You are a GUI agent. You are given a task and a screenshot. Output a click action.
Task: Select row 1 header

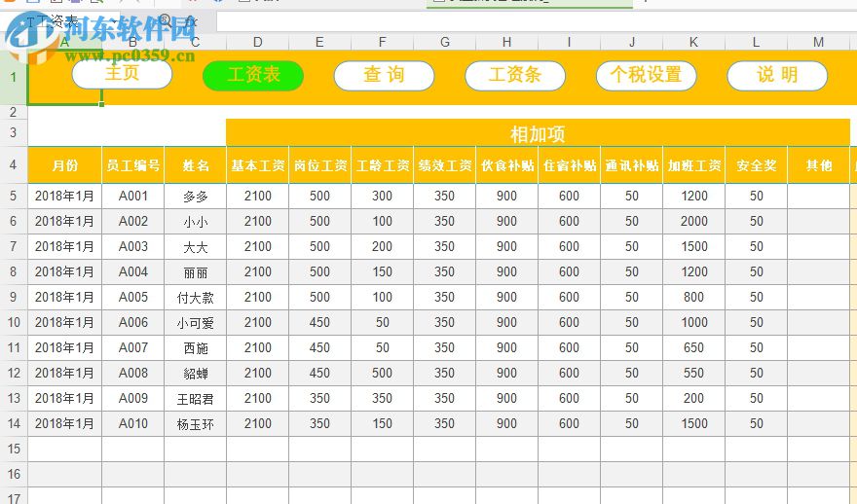tap(13, 78)
